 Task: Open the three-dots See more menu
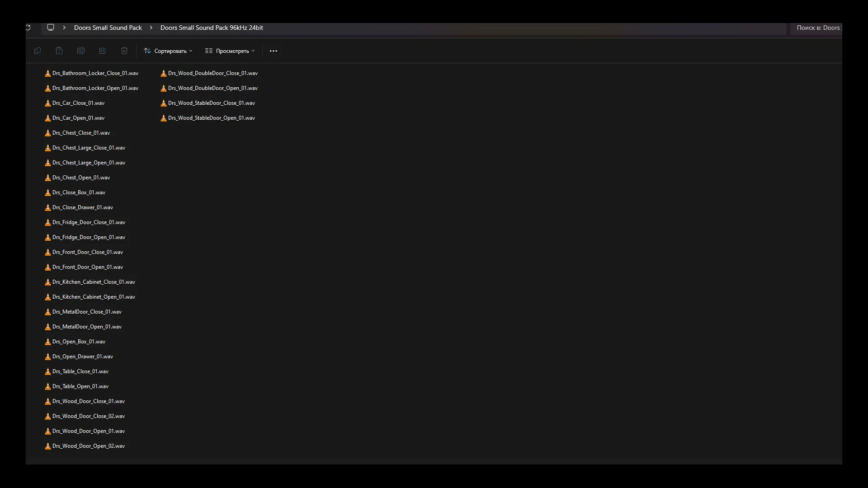pos(274,51)
